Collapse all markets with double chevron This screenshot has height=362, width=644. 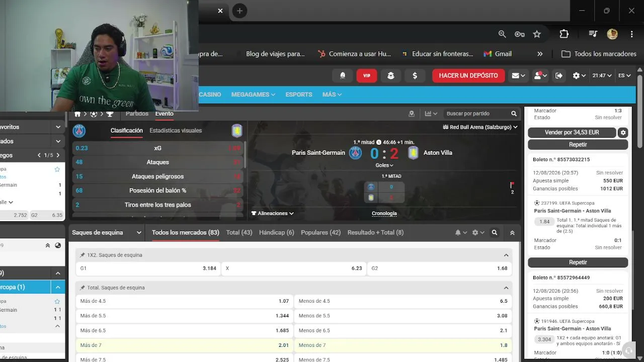point(512,233)
